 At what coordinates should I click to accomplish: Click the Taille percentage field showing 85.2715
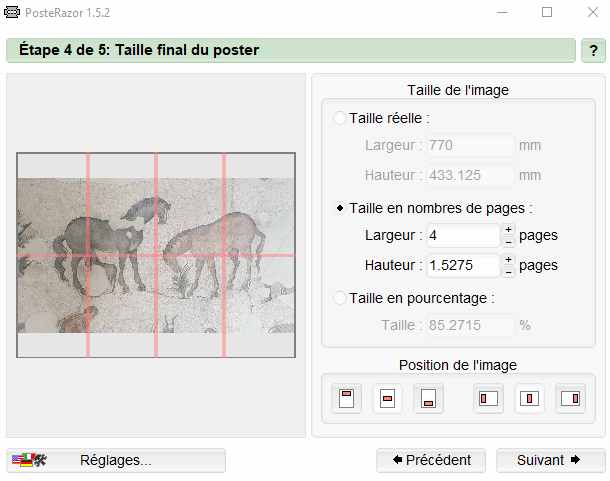[x=470, y=325]
